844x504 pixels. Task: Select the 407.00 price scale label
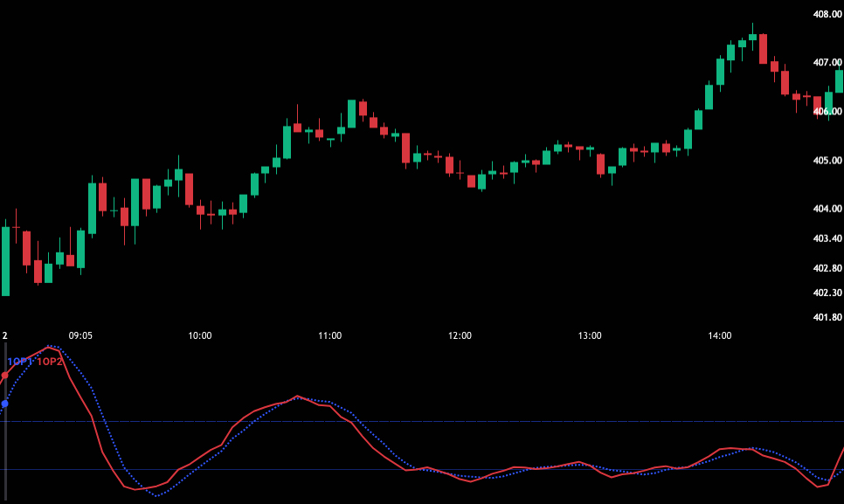826,63
